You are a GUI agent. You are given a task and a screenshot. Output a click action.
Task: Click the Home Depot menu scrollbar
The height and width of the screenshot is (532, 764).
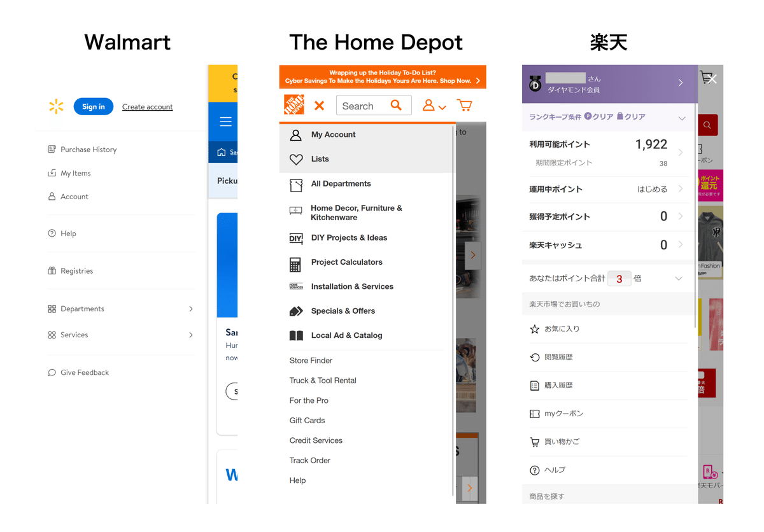[x=453, y=311]
